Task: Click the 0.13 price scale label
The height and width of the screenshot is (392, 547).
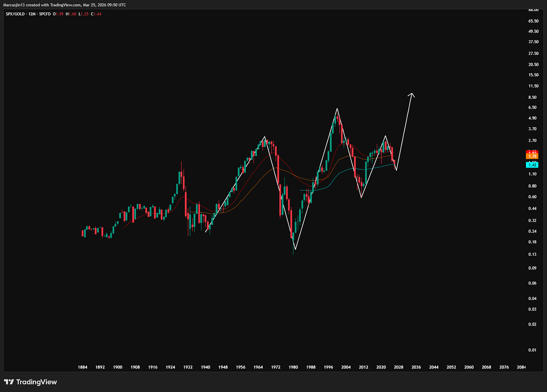Action: 532,255
